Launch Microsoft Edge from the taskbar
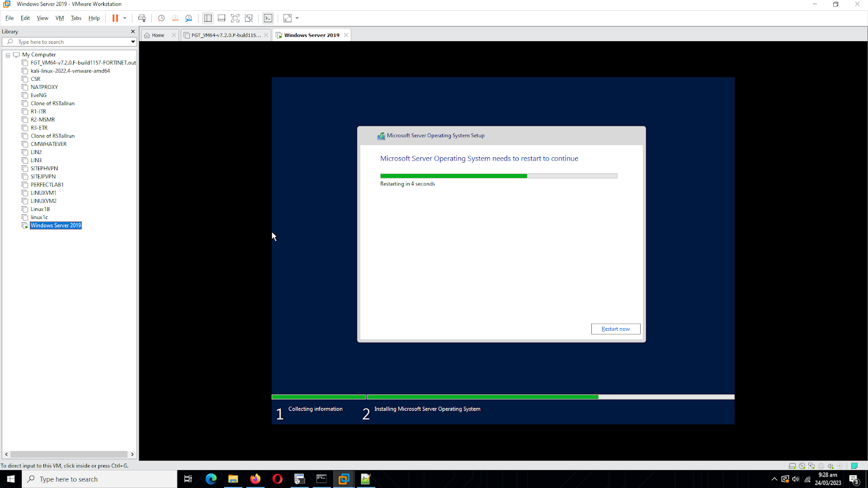Screen dimensions: 868x488 pyautogui.click(x=211, y=479)
